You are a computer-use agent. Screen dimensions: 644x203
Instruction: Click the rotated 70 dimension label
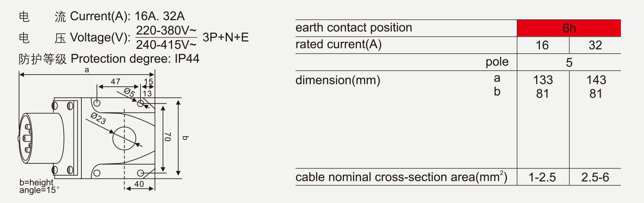pyautogui.click(x=167, y=136)
